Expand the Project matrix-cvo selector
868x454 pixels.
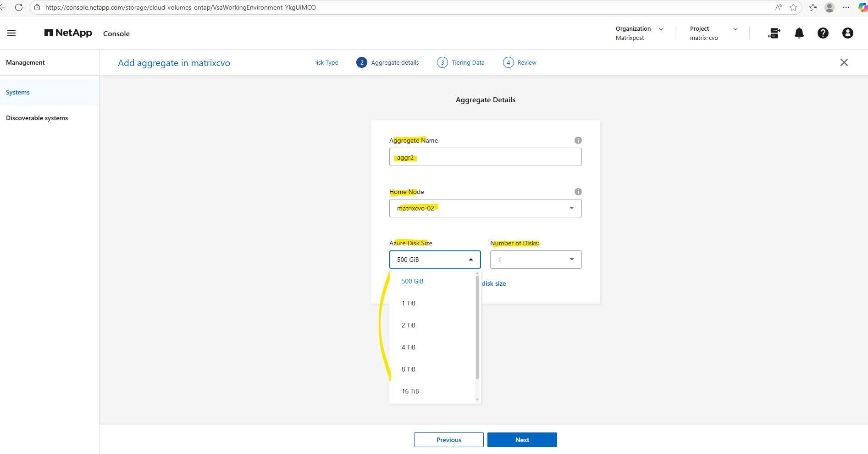[x=713, y=33]
